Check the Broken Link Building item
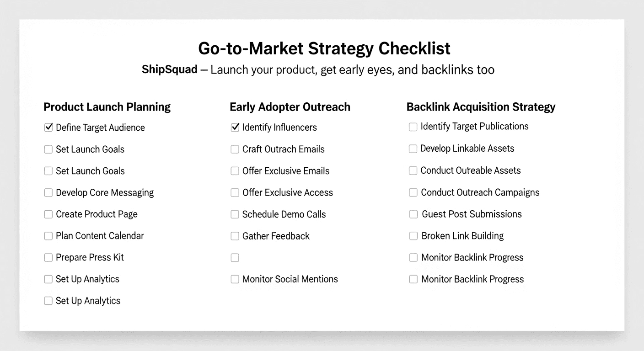The height and width of the screenshot is (351, 644). coord(413,236)
